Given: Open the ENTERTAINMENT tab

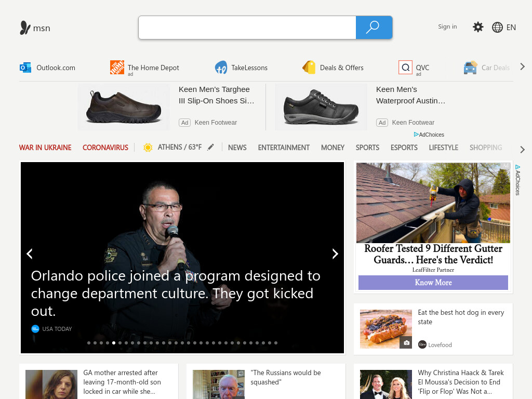Looking at the screenshot, I should (x=284, y=148).
